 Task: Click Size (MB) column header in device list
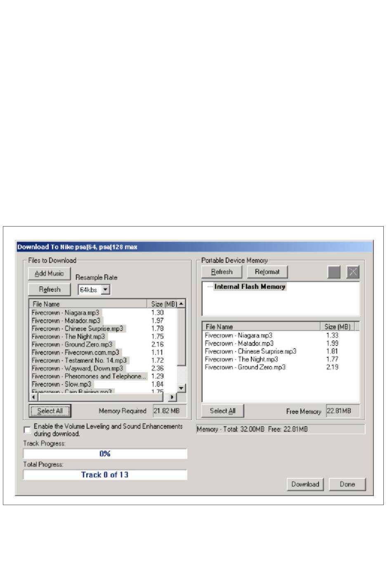[338, 327]
